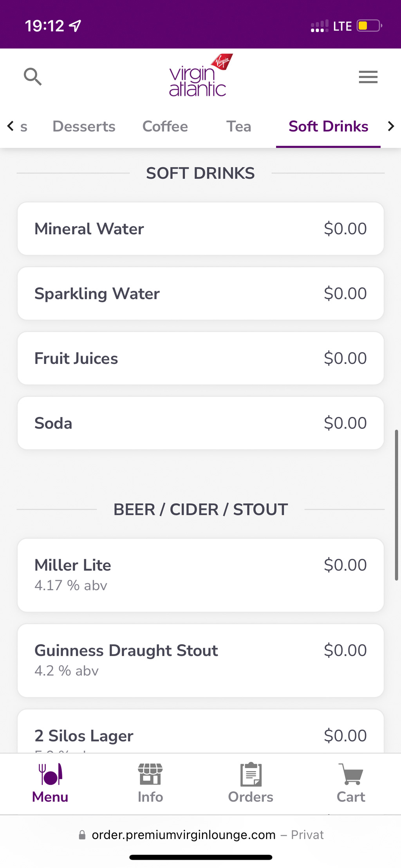401x868 pixels.
Task: Open the Menu bottom tab
Action: (50, 783)
